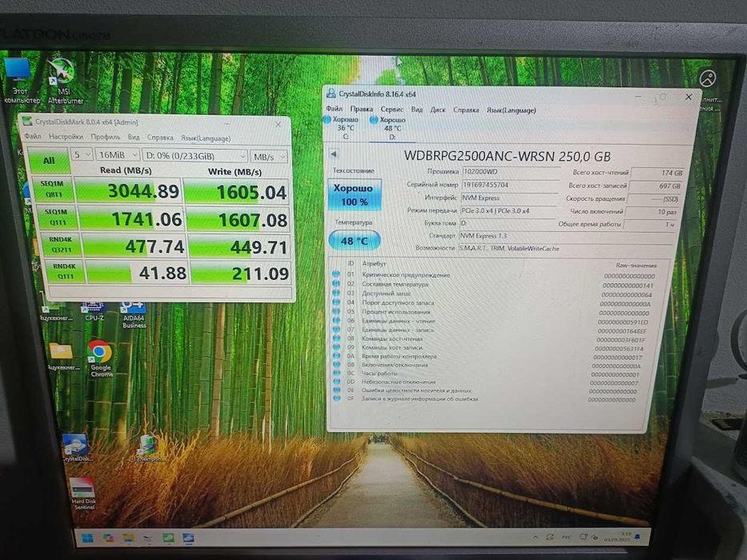Open Диск menu in CrystalDiskInfo

point(437,110)
